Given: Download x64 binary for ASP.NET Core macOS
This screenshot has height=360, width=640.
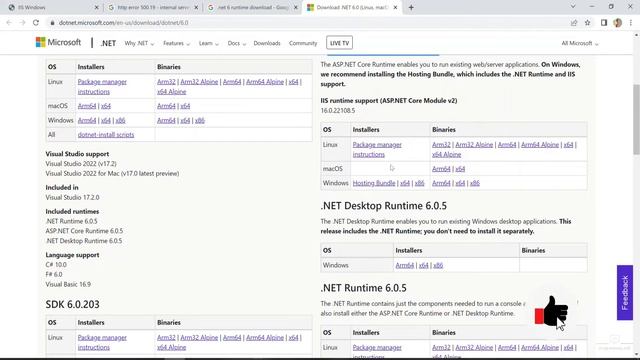Looking at the screenshot, I should (x=460, y=169).
